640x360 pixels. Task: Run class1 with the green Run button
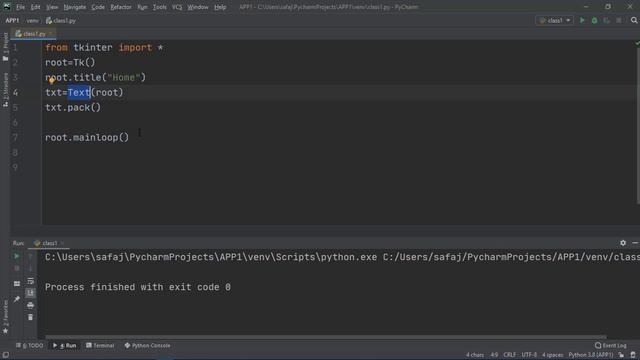[x=582, y=20]
